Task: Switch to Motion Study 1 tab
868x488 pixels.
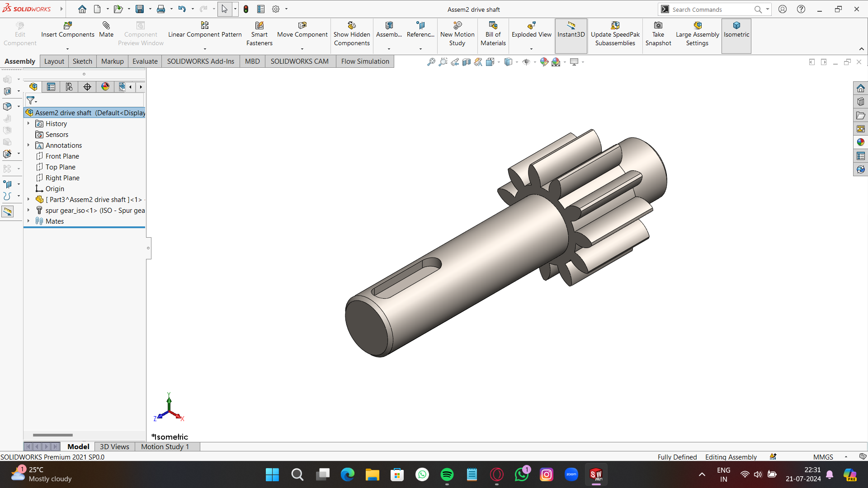Action: (x=165, y=446)
